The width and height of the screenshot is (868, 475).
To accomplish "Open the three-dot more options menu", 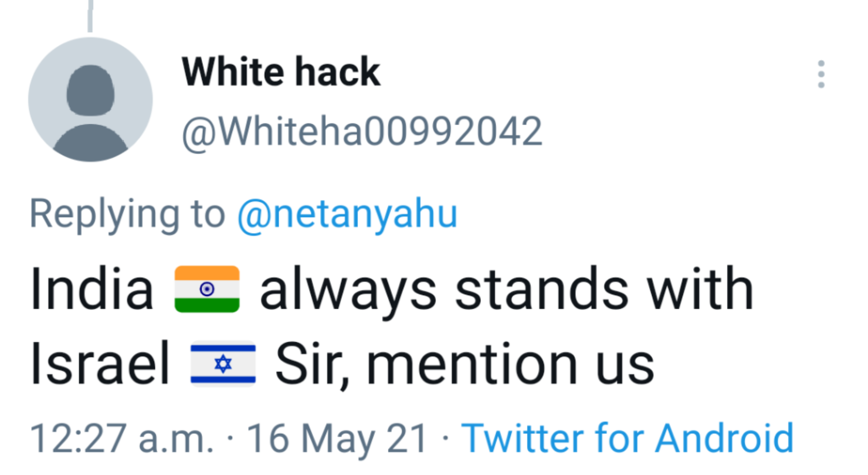I will click(x=821, y=74).
